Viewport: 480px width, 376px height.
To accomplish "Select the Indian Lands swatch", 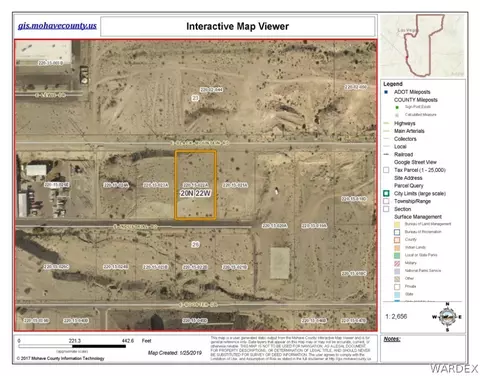I will (x=397, y=248).
